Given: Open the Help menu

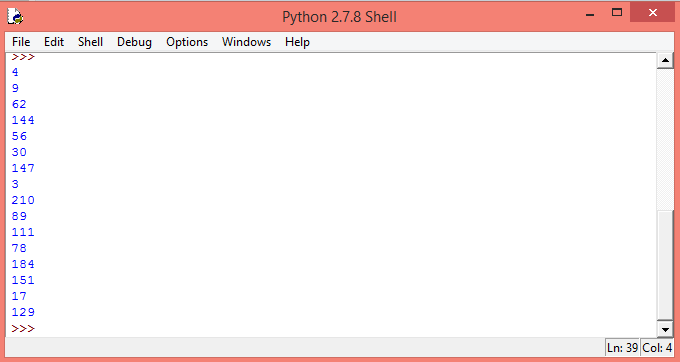Looking at the screenshot, I should click(x=298, y=42).
